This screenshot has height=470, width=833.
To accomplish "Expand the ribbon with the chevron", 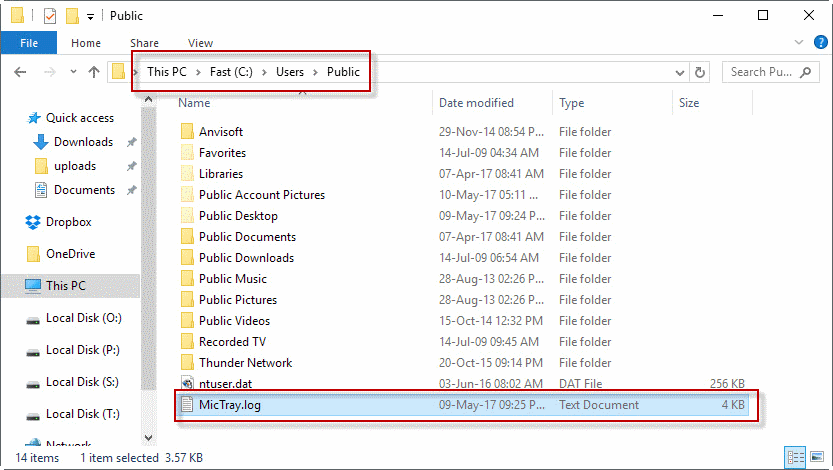I will 798,43.
